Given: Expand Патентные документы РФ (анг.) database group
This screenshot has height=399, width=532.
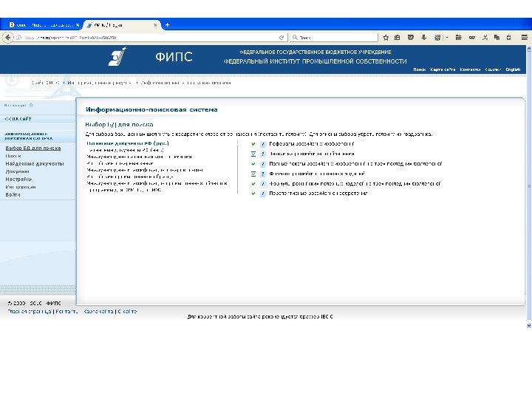Looking at the screenshot, I should pos(126,150).
